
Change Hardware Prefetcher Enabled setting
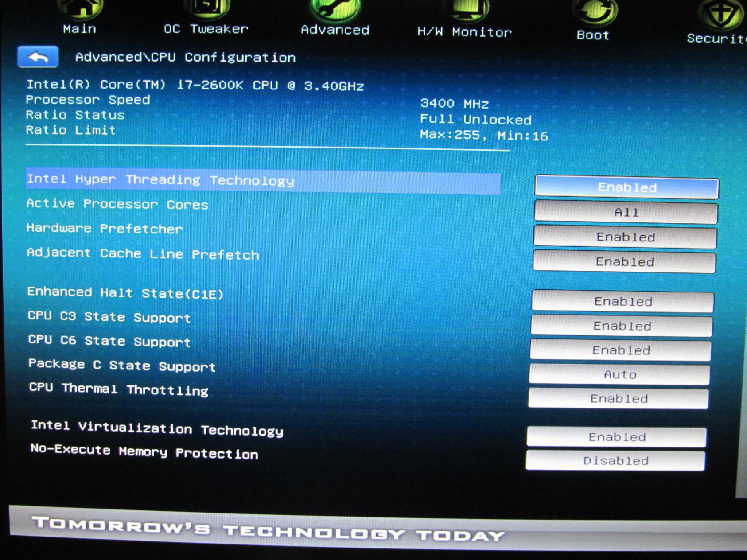pos(625,237)
